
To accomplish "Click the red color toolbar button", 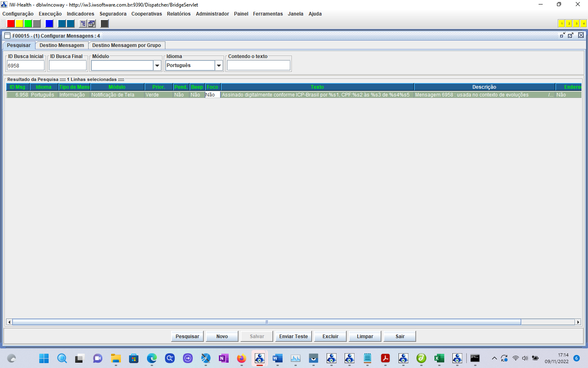I will click(11, 24).
